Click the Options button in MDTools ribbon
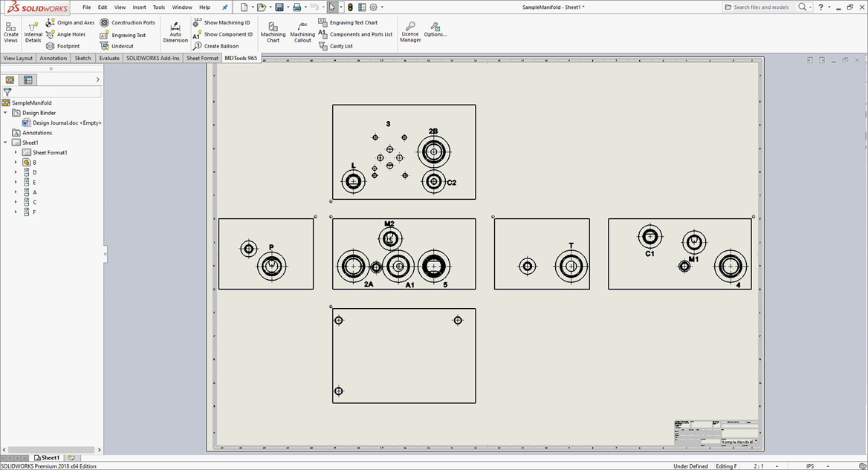868x470 pixels. pos(435,31)
